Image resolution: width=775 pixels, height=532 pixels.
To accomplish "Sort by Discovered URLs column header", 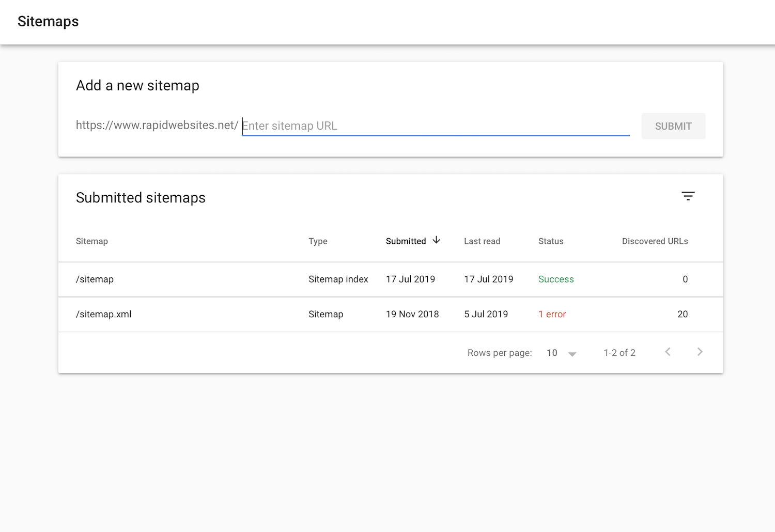I will [x=655, y=241].
